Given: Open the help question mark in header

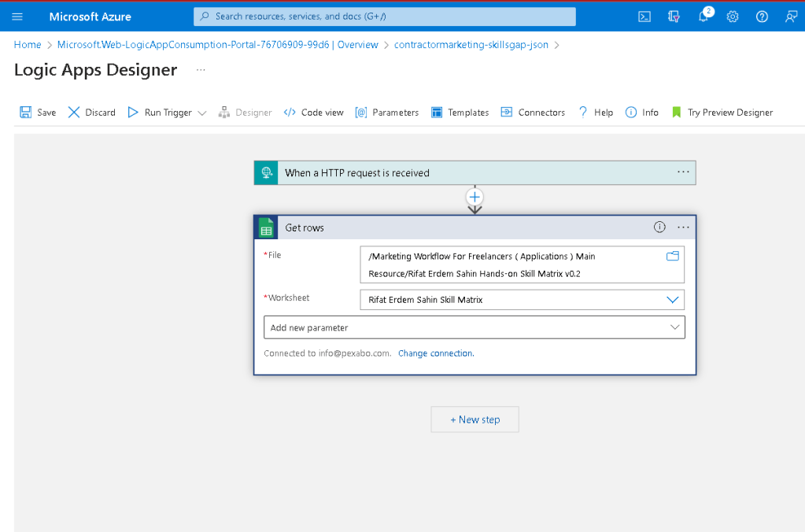Looking at the screenshot, I should click(x=762, y=17).
